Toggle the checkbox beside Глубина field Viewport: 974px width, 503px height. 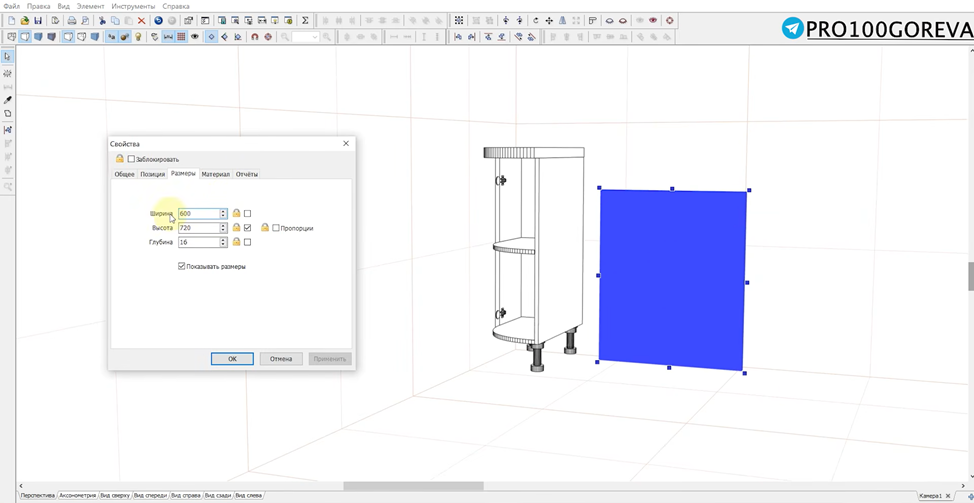pyautogui.click(x=247, y=242)
